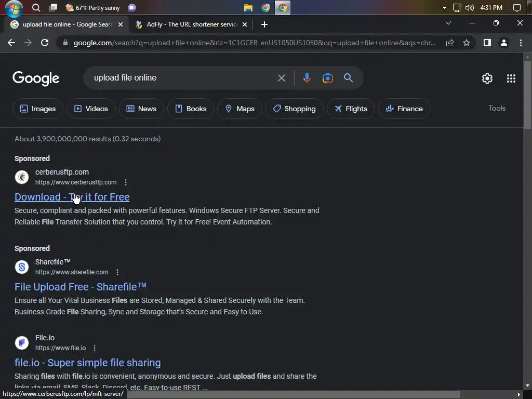
Task: Close the Google Search tab
Action: tap(121, 24)
